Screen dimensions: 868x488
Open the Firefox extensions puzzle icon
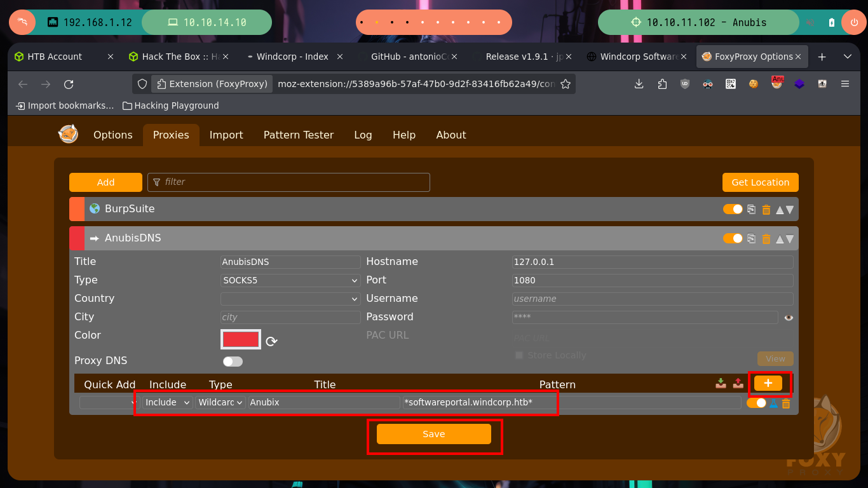point(662,84)
